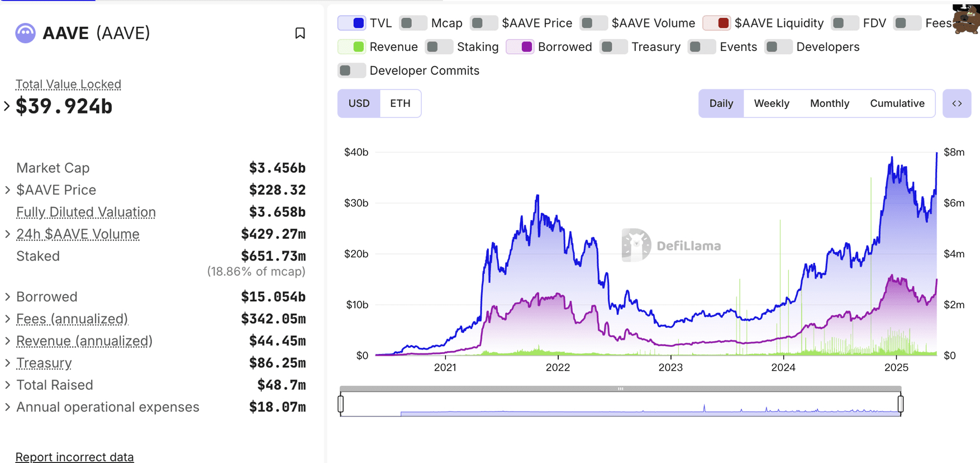Click the 2025 label on the chart axis

896,367
